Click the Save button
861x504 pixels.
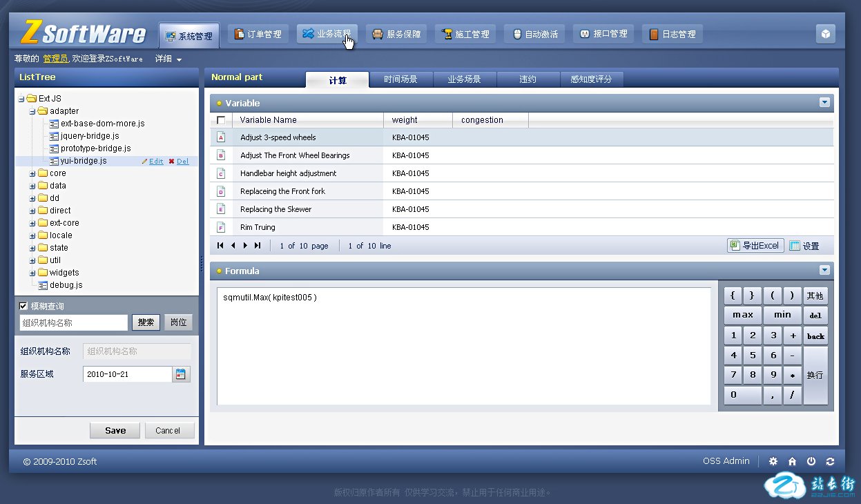115,430
